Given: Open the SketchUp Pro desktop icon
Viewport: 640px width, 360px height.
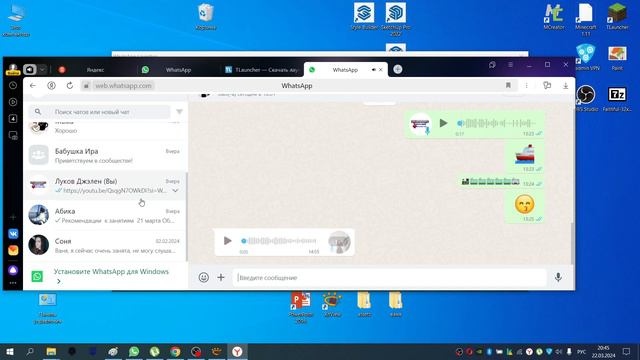Looking at the screenshot, I should click(396, 19).
